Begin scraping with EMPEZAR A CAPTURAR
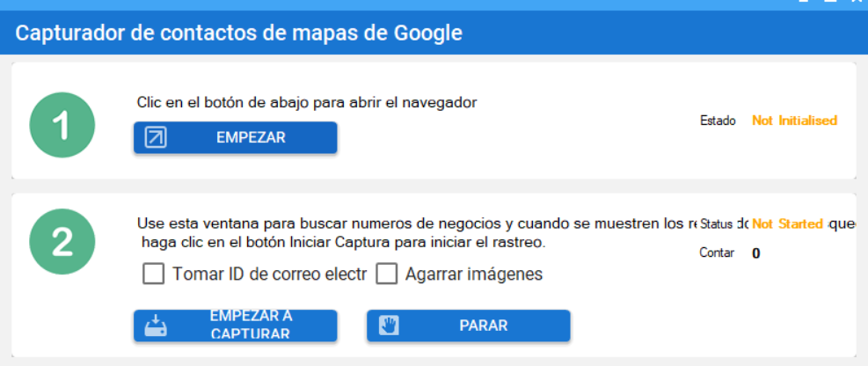Image resolution: width=868 pixels, height=366 pixels. coord(236,326)
